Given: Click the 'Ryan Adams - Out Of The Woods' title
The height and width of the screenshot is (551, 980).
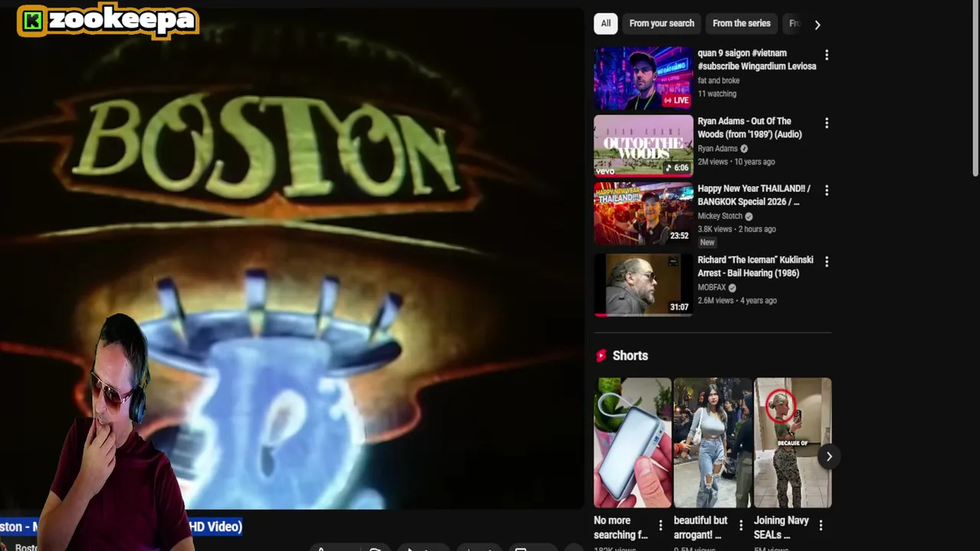Looking at the screenshot, I should click(750, 128).
